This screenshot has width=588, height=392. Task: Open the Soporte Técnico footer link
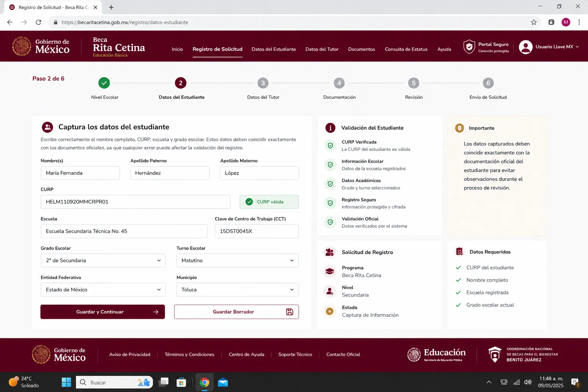[x=295, y=354]
